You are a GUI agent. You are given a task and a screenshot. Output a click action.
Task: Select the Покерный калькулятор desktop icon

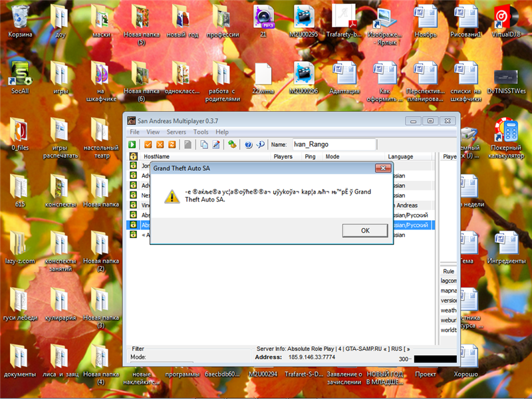tap(507, 132)
